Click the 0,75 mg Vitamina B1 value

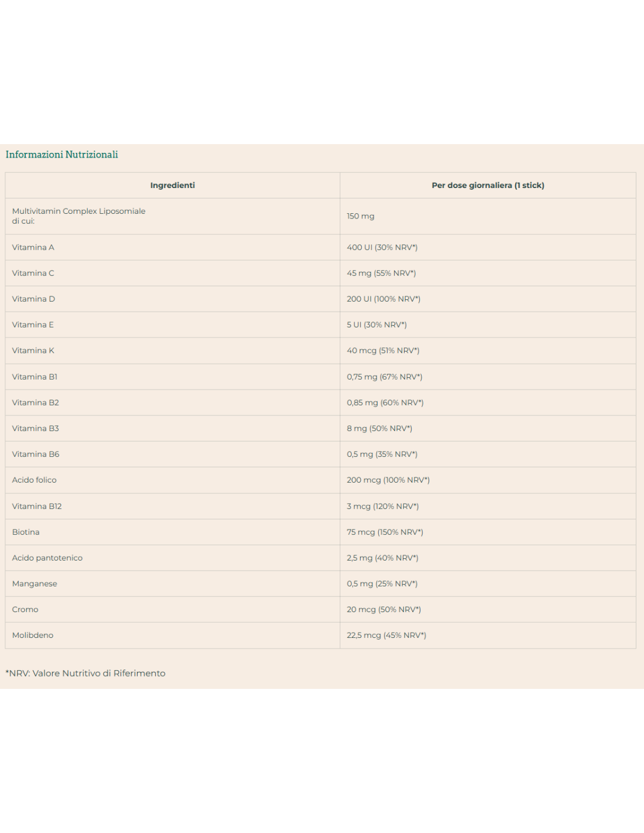tap(384, 377)
